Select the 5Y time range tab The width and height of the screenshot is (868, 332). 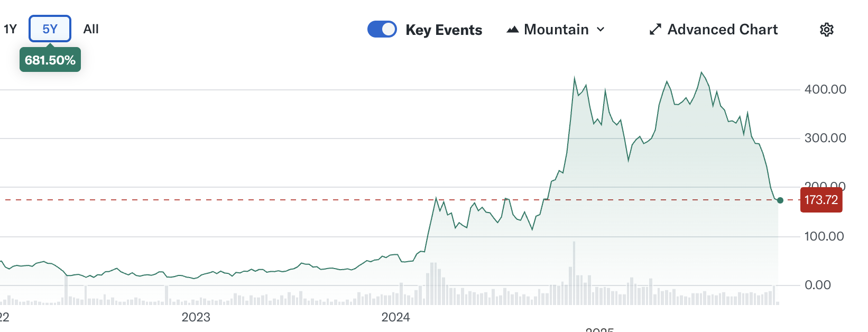(x=50, y=29)
